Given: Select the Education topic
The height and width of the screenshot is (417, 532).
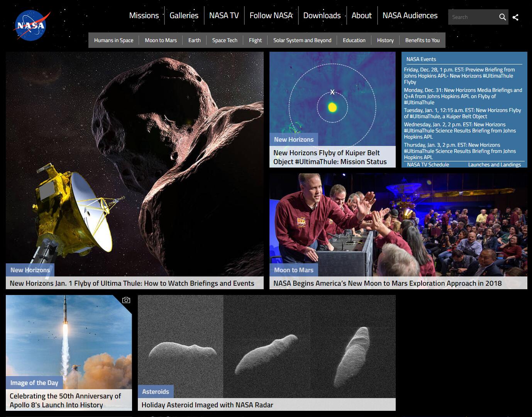Looking at the screenshot, I should pos(354,40).
